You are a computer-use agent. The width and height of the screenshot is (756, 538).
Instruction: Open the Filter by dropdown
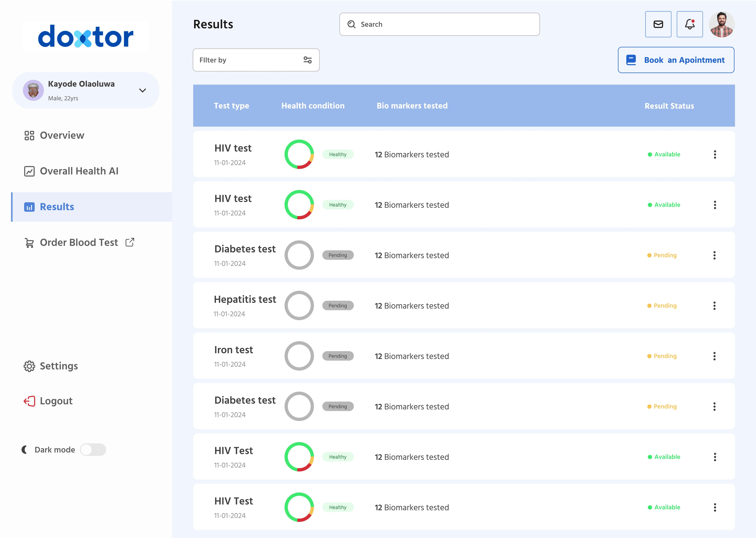(x=256, y=60)
